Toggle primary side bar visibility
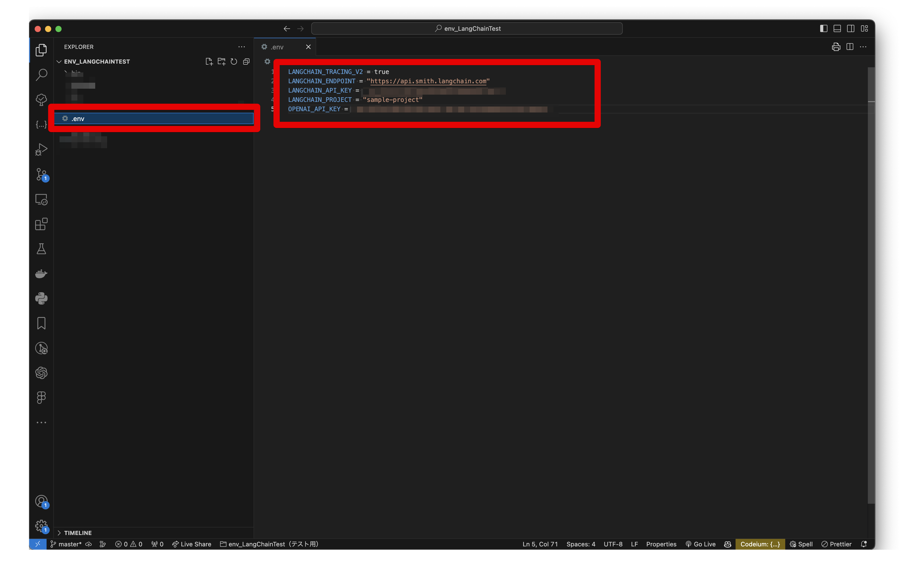This screenshot has width=904, height=588. [x=824, y=28]
